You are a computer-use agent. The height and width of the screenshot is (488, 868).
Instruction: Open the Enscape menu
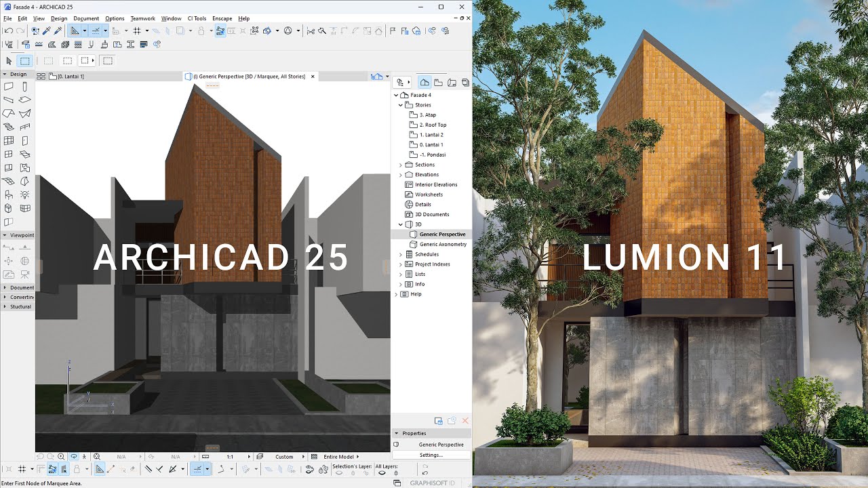click(x=222, y=18)
